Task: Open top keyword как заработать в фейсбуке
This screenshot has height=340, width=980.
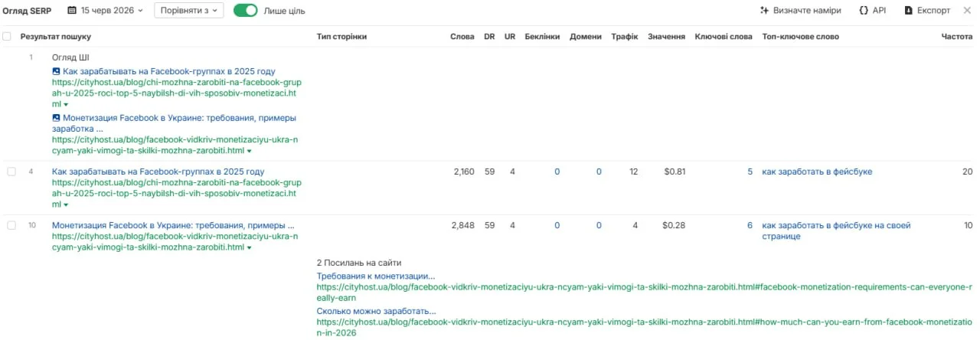Action: point(817,172)
